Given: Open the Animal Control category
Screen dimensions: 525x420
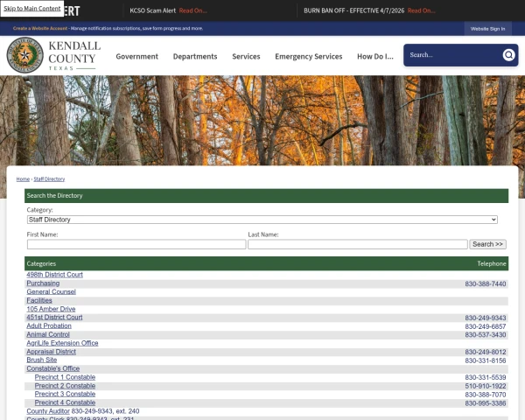Looking at the screenshot, I should (x=48, y=334).
